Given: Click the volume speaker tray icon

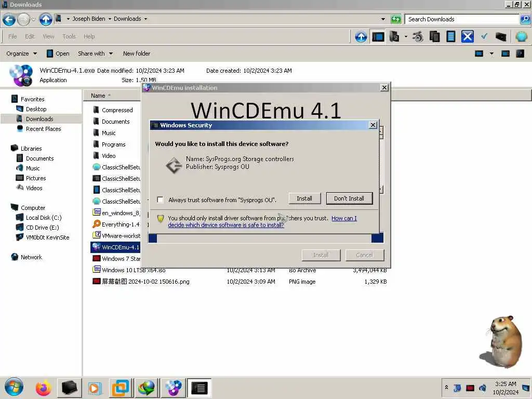Looking at the screenshot, I should pos(483,388).
